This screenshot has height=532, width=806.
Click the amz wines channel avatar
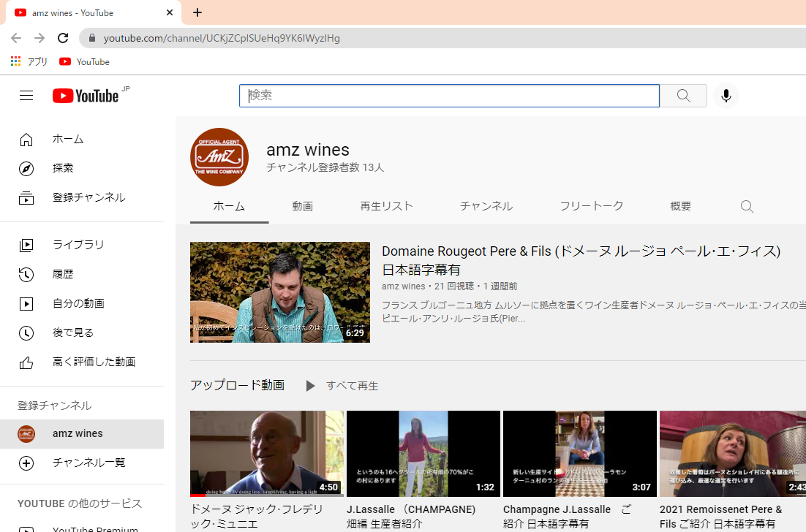[219, 157]
